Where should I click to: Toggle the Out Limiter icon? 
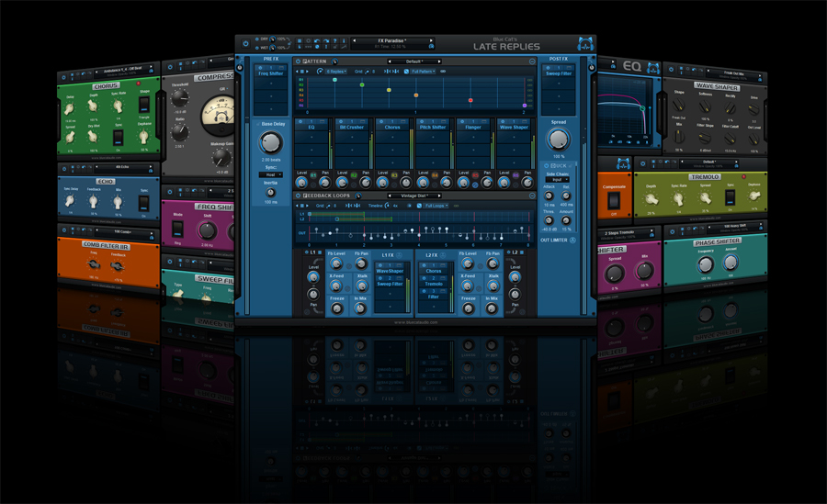tap(572, 241)
